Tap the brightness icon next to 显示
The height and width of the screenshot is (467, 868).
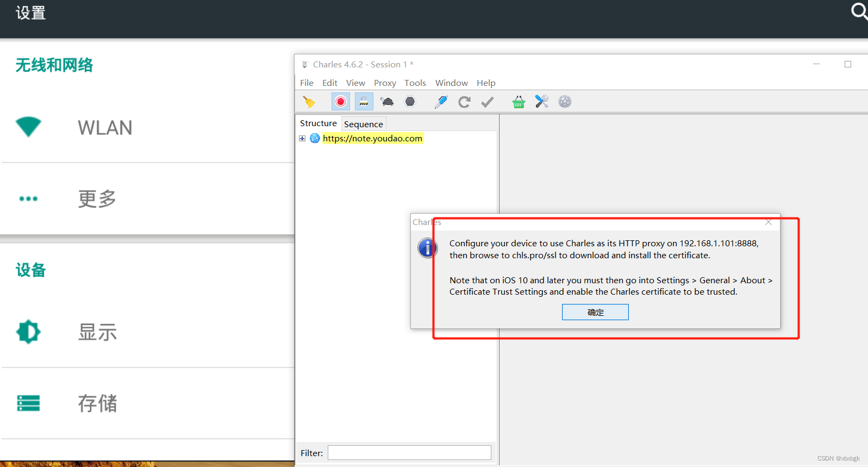[28, 332]
